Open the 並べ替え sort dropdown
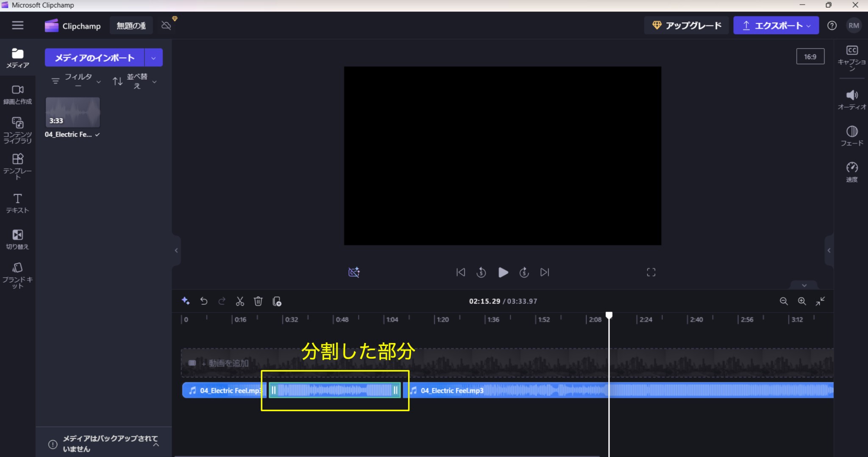Screen dimensions: 868x457 tap(135, 81)
